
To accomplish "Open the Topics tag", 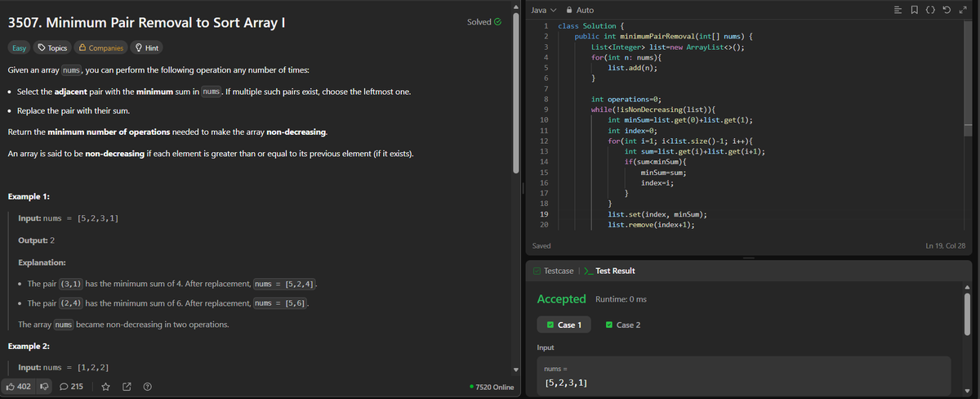I will (52, 48).
